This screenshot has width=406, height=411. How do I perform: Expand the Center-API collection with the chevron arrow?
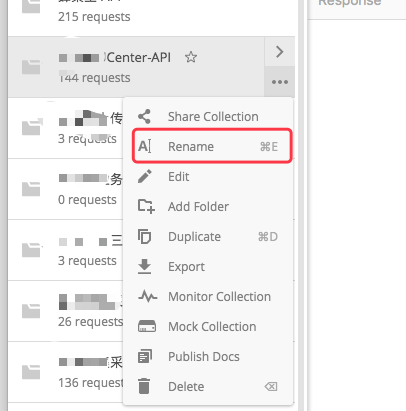tap(280, 52)
